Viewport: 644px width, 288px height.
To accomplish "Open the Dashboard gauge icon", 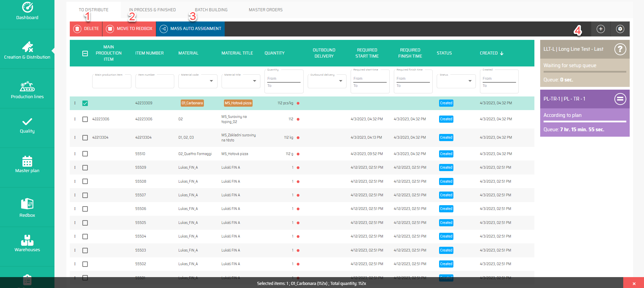I will 27,7.
